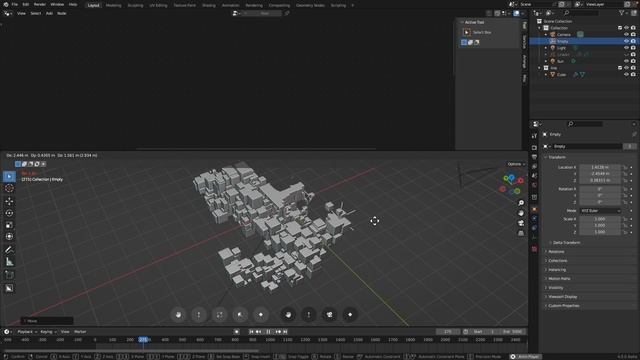Click the current frame marker on timeline
Viewport: 640px width, 360px height.
click(x=143, y=340)
